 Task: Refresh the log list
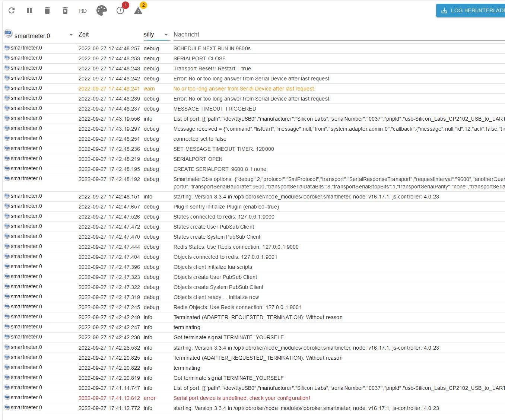click(12, 10)
